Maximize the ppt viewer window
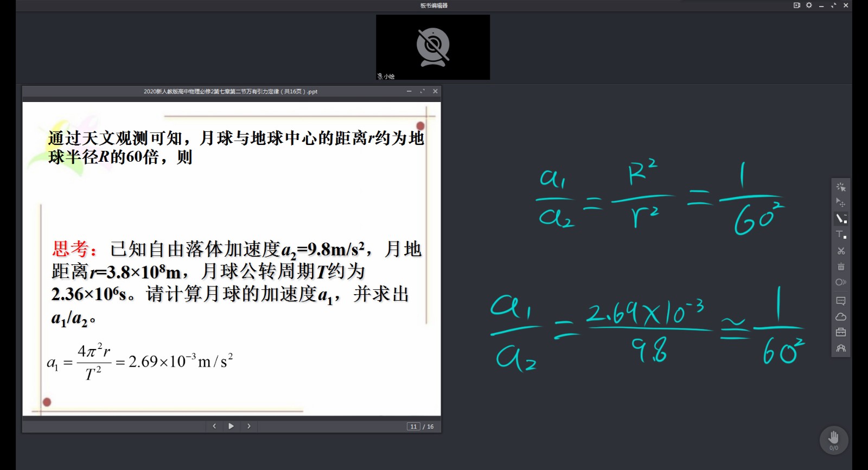The image size is (868, 470). [x=422, y=91]
